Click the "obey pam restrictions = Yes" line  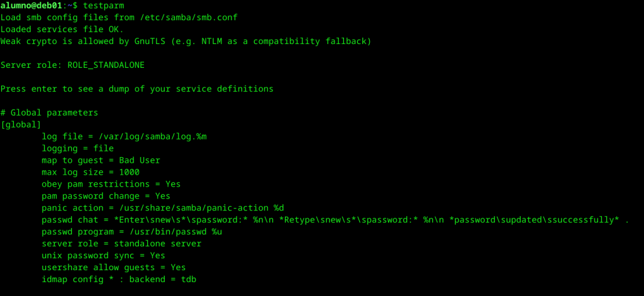click(111, 184)
